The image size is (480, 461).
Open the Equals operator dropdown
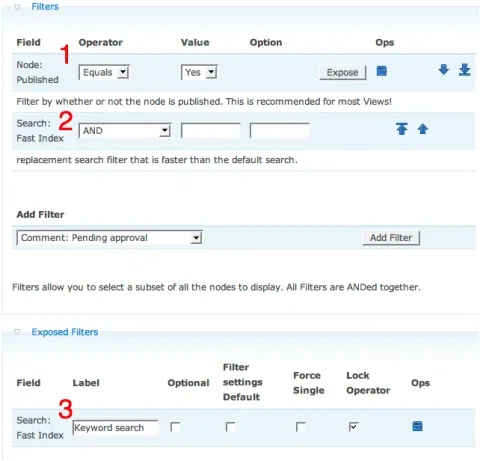[x=104, y=72]
